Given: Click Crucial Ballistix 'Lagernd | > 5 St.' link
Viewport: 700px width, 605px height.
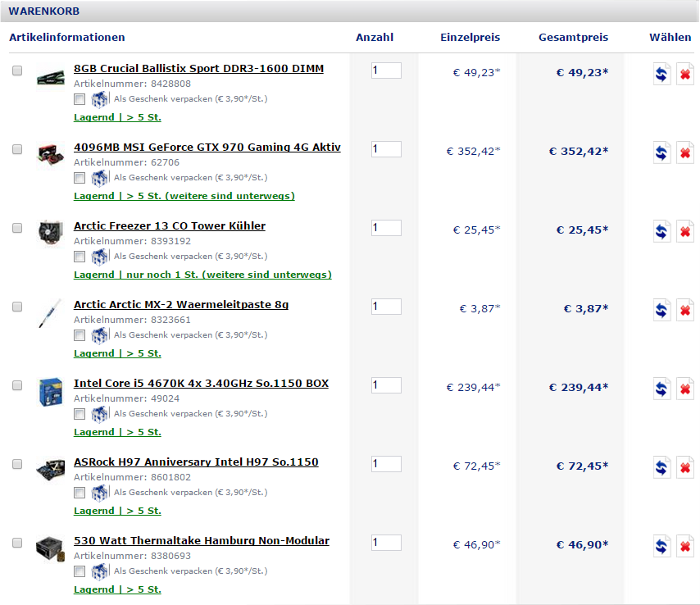Looking at the screenshot, I should (117, 117).
